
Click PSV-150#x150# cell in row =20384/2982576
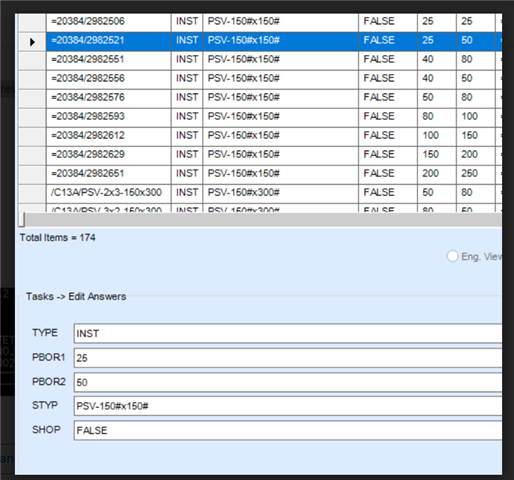[x=281, y=98]
